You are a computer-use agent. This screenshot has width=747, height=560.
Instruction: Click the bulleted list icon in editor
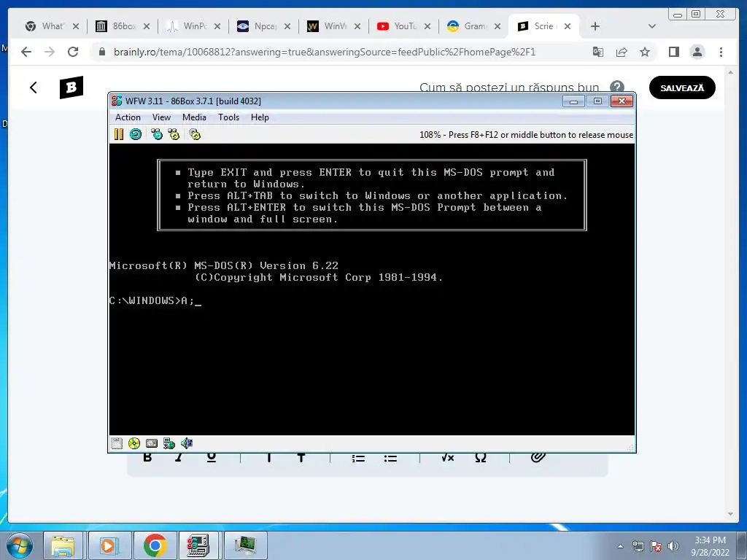(391, 458)
